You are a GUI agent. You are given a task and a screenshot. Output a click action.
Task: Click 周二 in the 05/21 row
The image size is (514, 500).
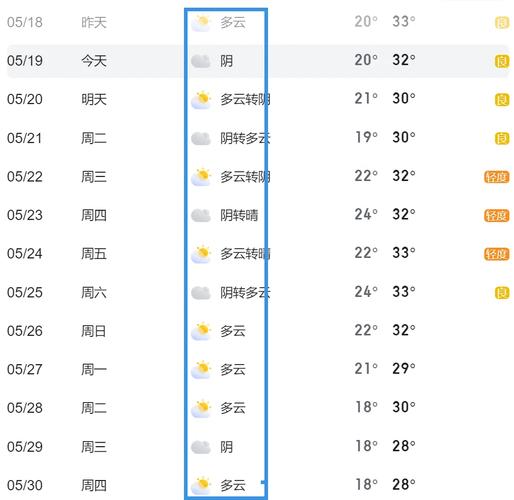click(94, 138)
